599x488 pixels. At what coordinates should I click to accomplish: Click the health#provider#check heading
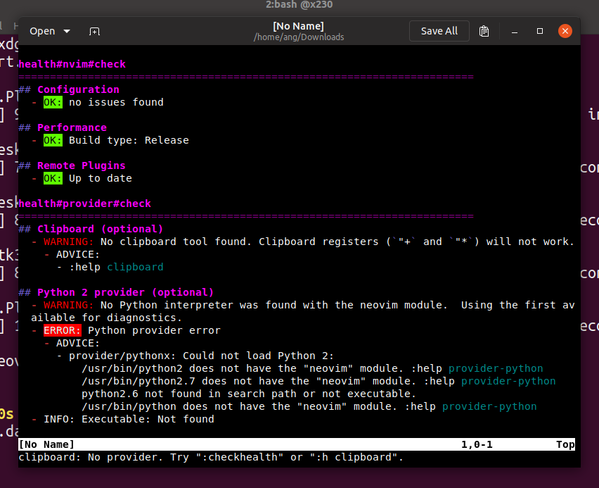point(85,203)
